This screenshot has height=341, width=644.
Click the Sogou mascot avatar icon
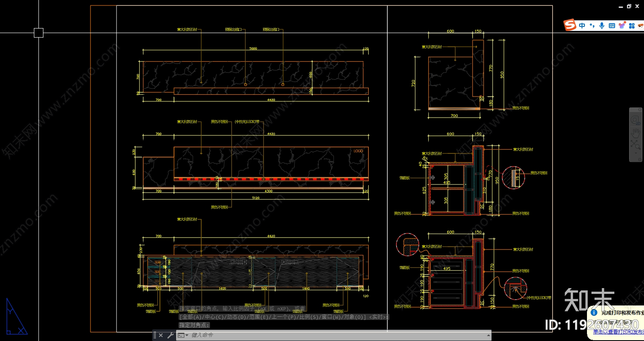(641, 26)
